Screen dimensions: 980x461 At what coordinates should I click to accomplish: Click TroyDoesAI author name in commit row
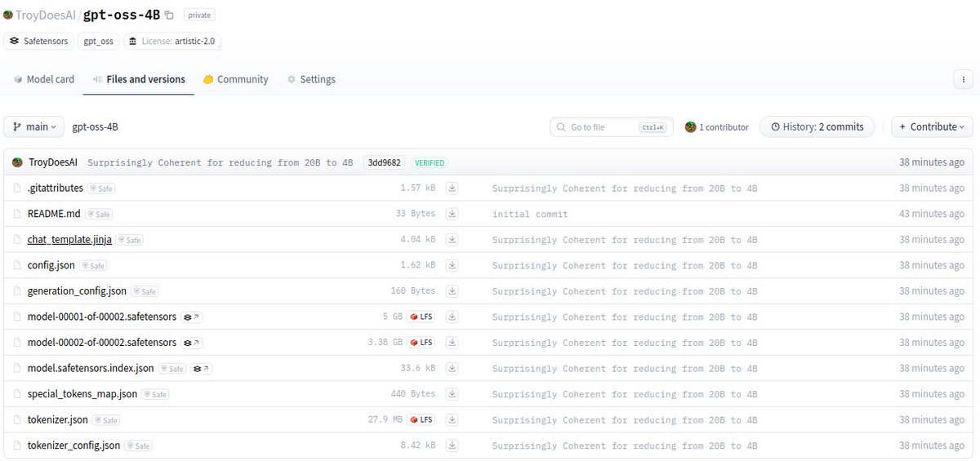pos(53,162)
